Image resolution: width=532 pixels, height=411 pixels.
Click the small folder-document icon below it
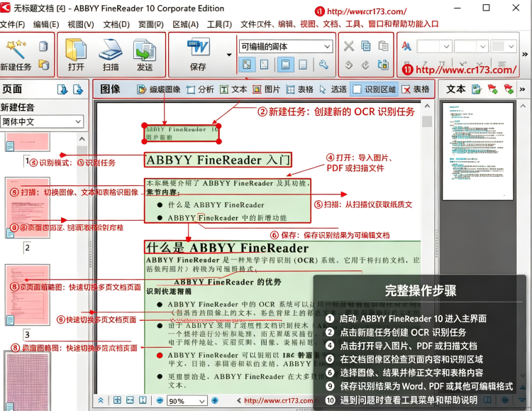[x=43, y=65]
